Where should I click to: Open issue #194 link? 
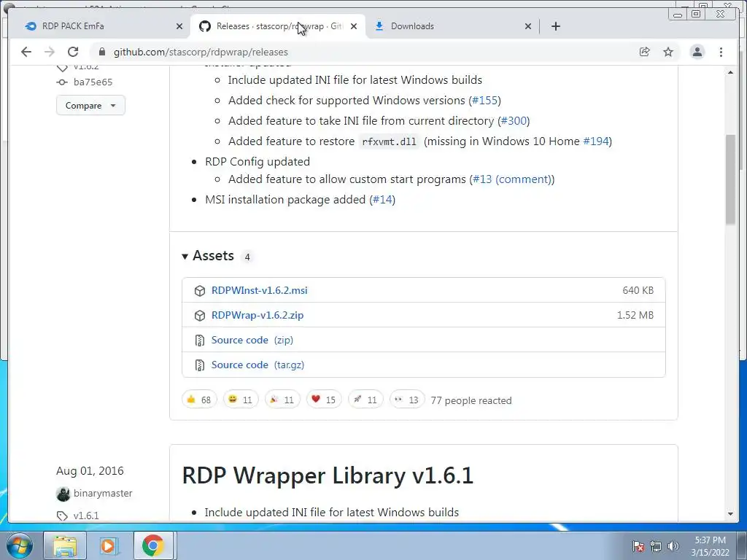tap(596, 141)
